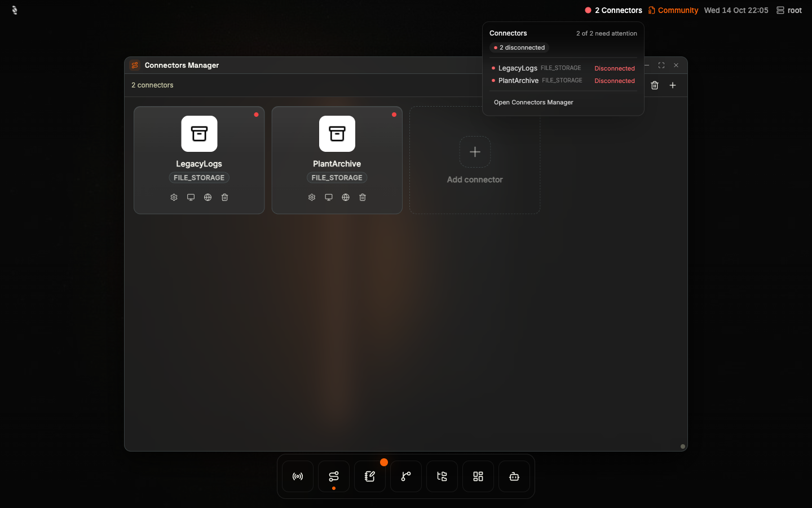
Task: Click monitor icon on PlantArchive card
Action: click(x=329, y=198)
